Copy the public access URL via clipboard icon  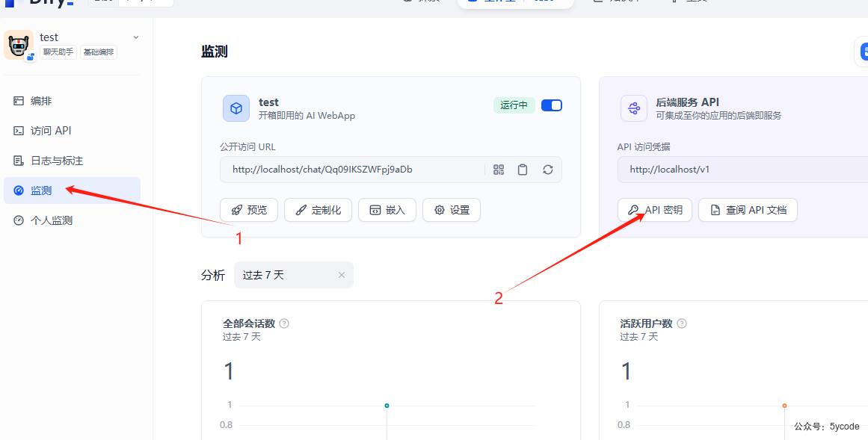[523, 169]
